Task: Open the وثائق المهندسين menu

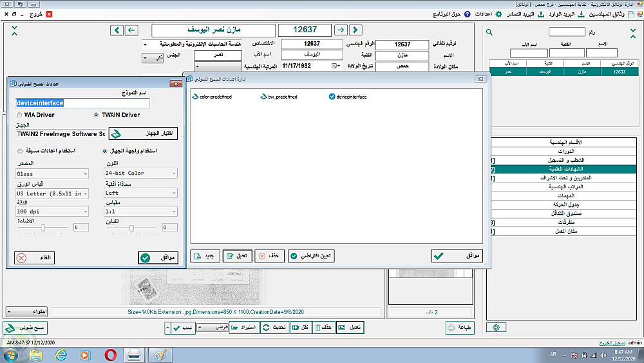Action: [612, 14]
